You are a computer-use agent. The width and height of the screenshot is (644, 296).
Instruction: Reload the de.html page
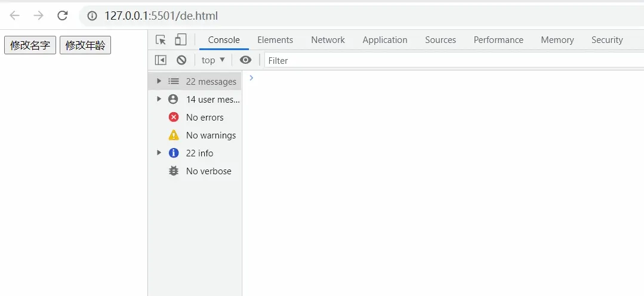click(63, 16)
